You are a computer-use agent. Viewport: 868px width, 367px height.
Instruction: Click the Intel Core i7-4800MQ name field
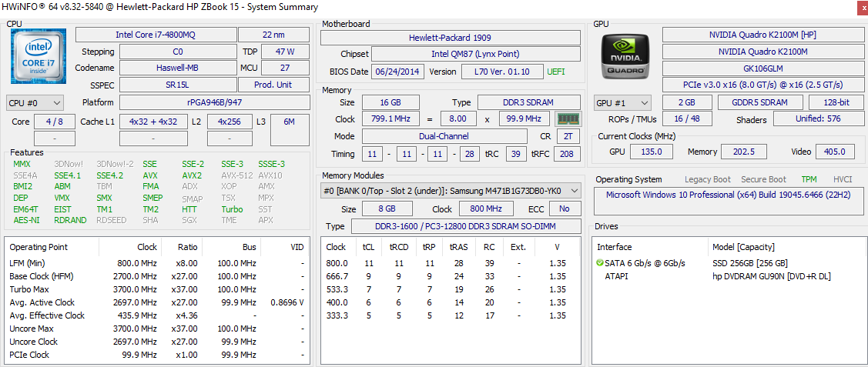pos(155,35)
